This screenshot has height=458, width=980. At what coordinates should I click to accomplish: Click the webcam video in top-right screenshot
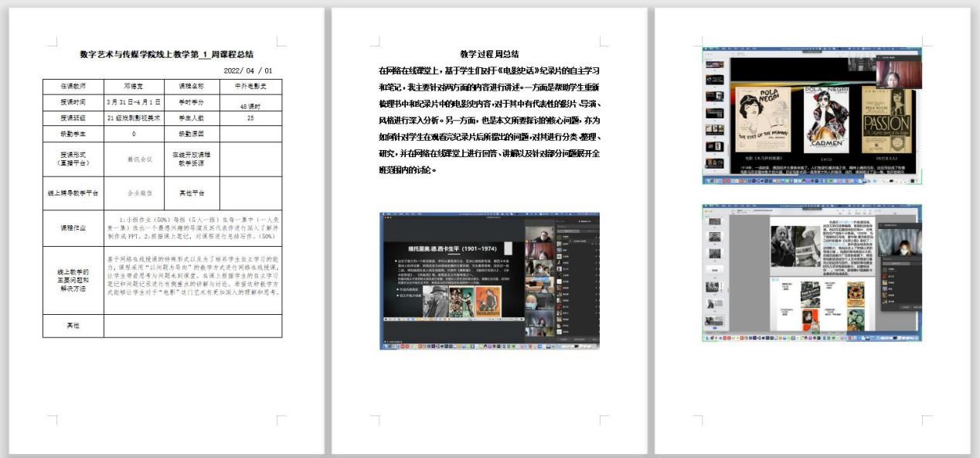click(898, 74)
